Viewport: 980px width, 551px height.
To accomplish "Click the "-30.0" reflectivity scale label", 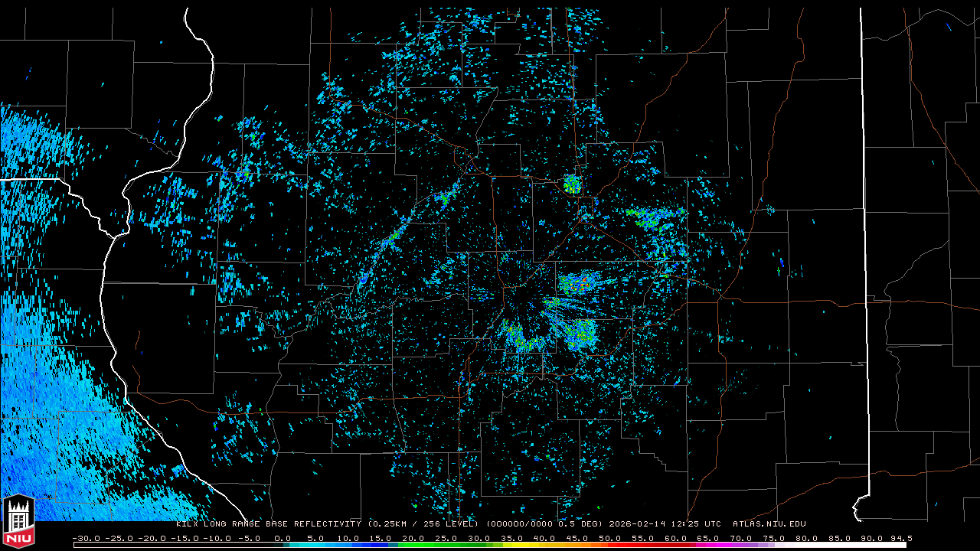I will click(86, 538).
